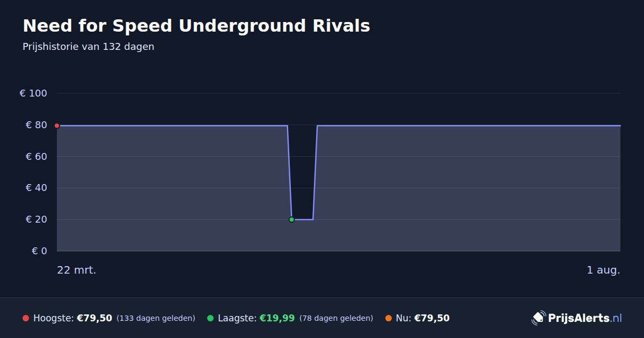The width and height of the screenshot is (644, 338).
Task: Click the 78 dagen geleden note
Action: [336, 318]
